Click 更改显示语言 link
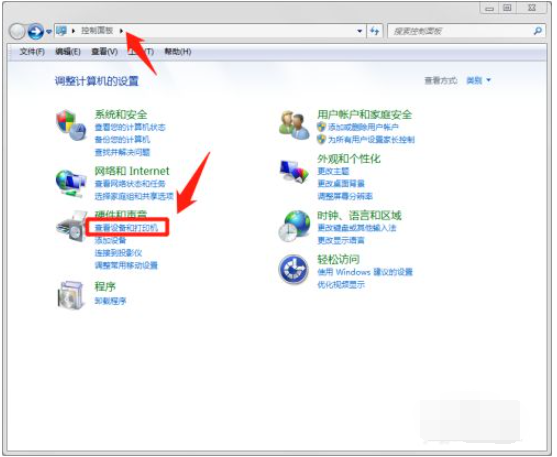The width and height of the screenshot is (557, 457). point(341,240)
